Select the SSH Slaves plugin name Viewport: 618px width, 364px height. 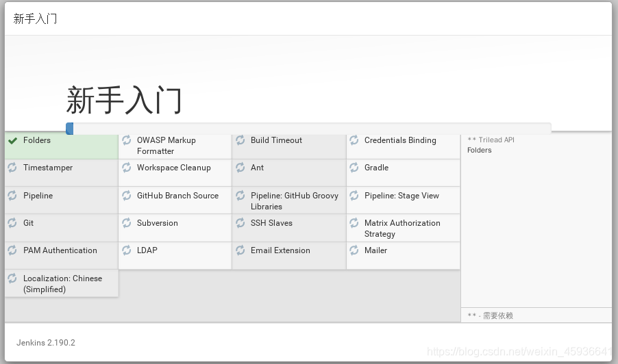tap(271, 223)
